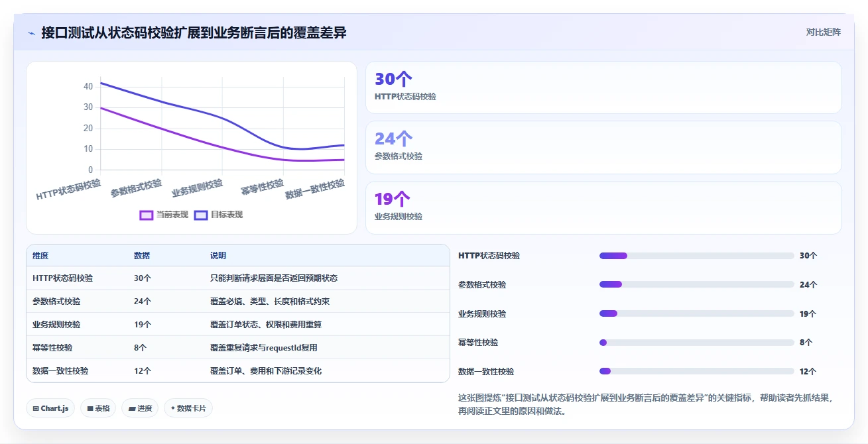Screen dimensions: 868x444
Task: Click chart y-axis value 40
Action: (x=88, y=86)
